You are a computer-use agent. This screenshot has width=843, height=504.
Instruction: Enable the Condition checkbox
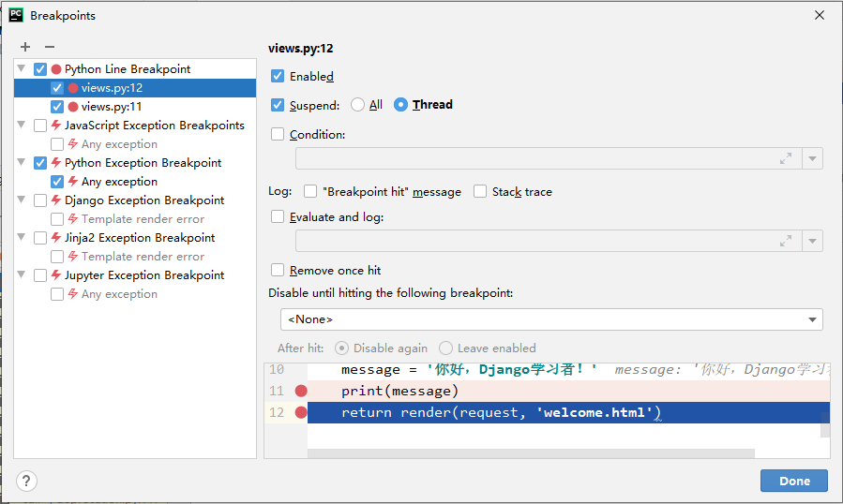coord(278,134)
